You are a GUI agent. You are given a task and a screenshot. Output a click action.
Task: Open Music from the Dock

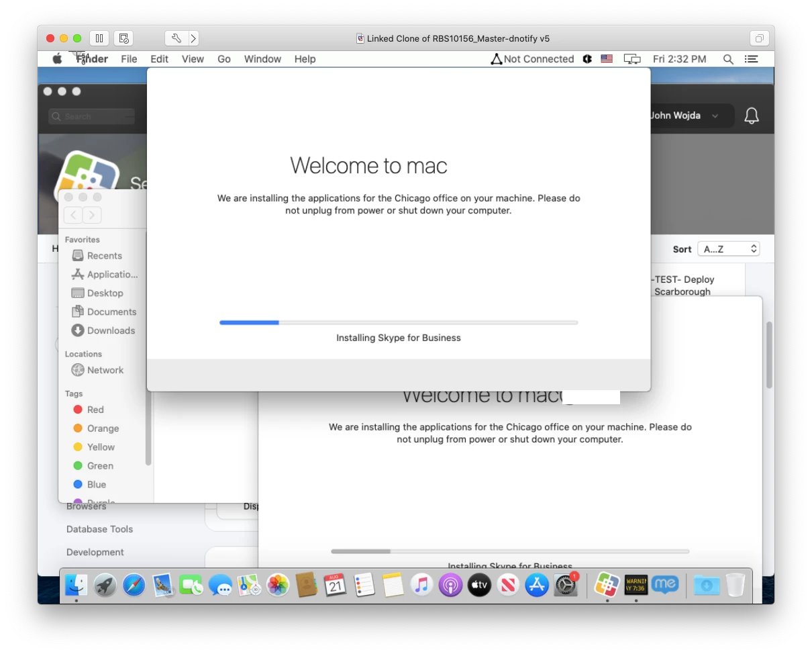(x=421, y=586)
